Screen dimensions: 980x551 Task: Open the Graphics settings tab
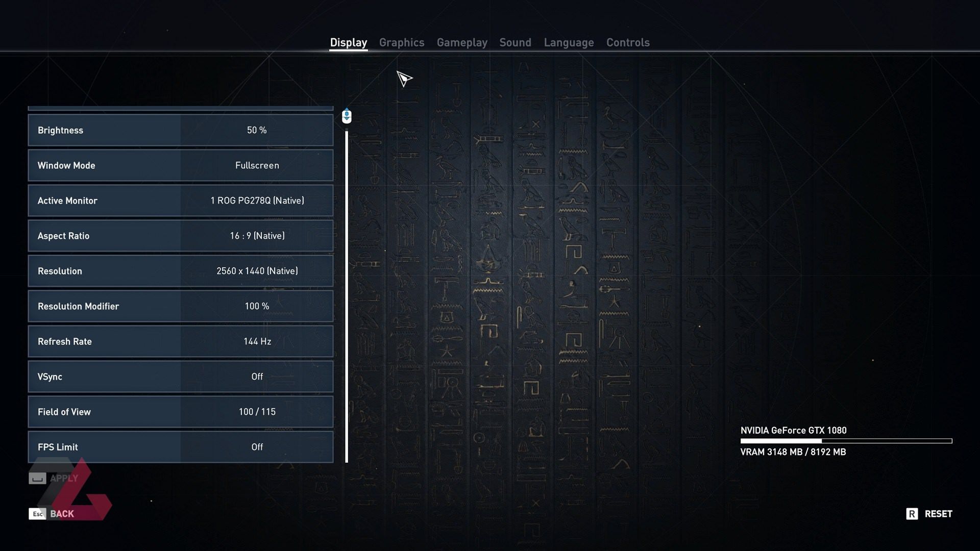(x=402, y=42)
